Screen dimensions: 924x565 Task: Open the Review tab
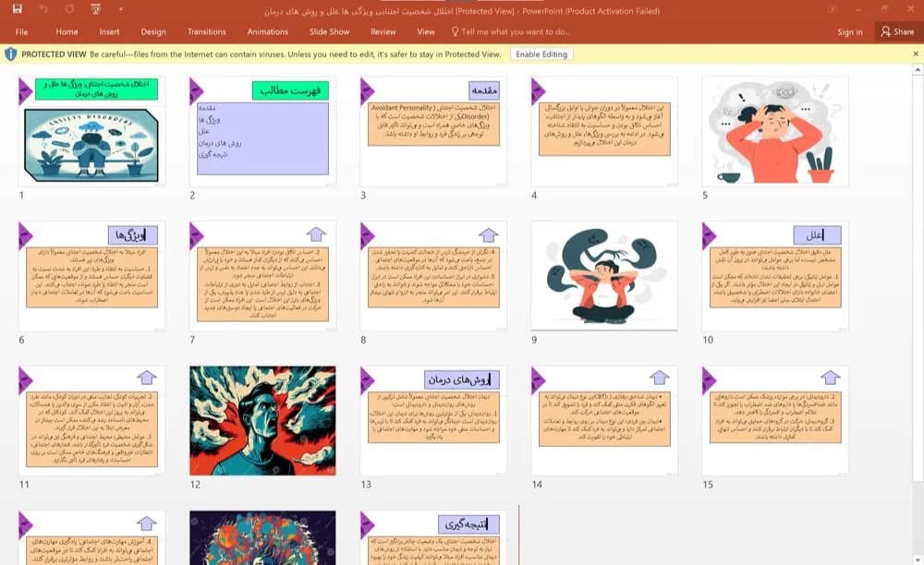383,31
